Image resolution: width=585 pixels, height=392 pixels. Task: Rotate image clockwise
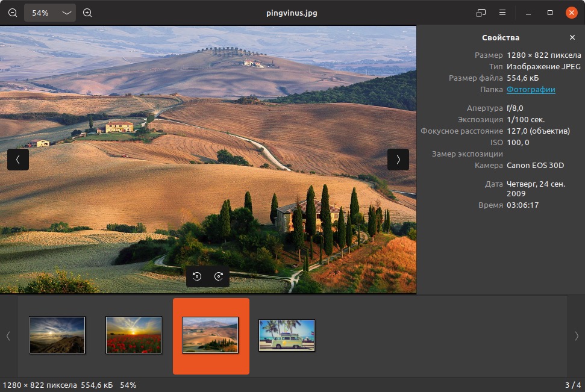tap(219, 276)
